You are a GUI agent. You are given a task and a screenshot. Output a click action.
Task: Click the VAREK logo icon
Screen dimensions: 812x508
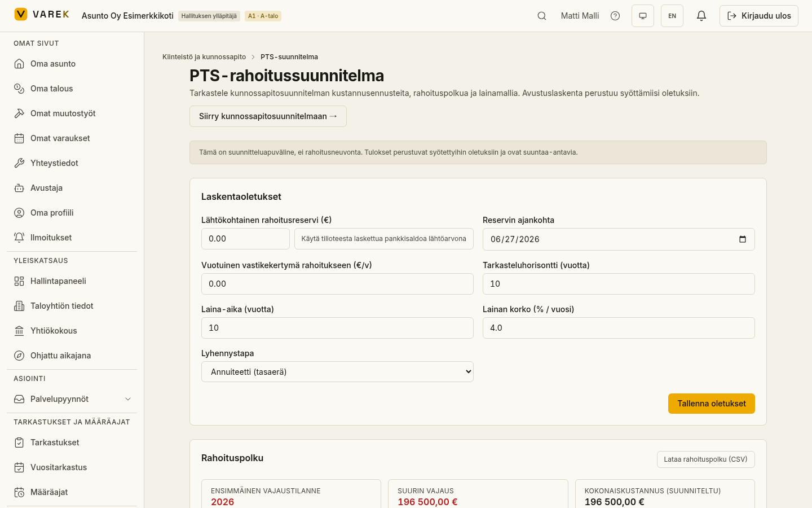(x=21, y=14)
